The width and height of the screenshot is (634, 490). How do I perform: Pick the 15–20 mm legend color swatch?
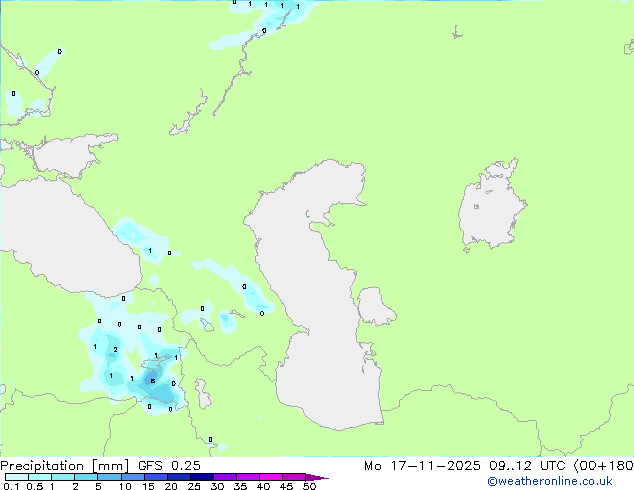pyautogui.click(x=155, y=477)
